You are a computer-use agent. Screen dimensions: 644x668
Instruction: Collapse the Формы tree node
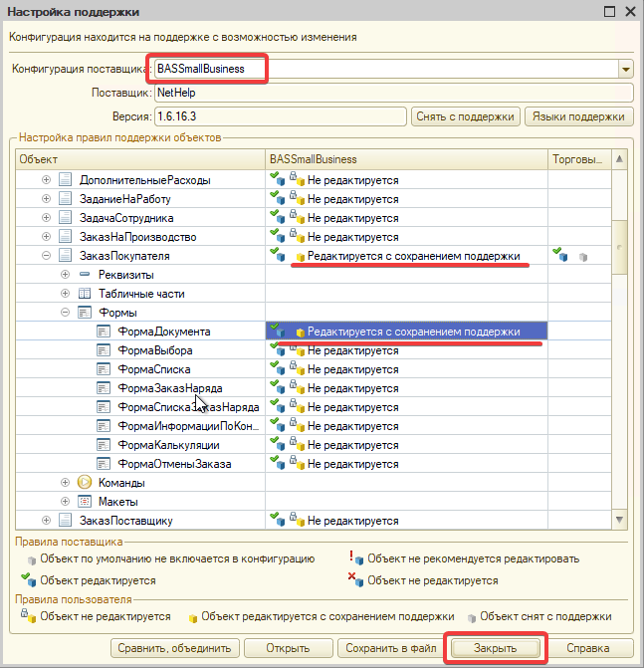65,313
